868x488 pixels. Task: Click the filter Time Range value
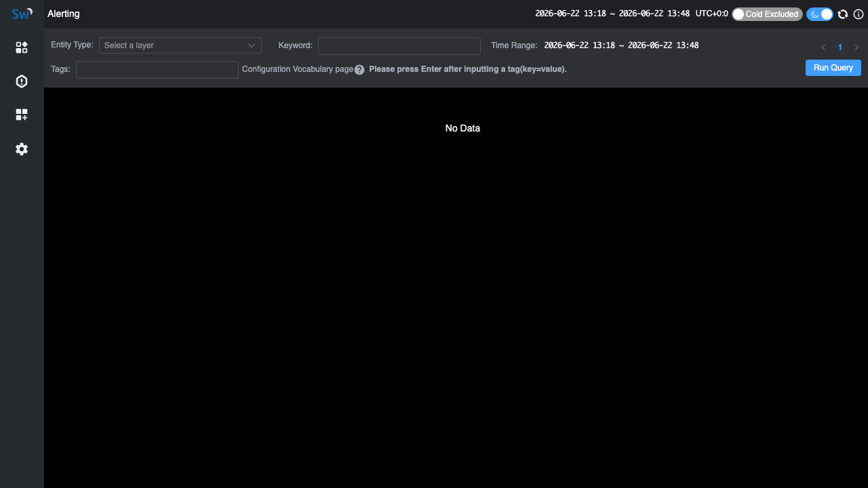(621, 45)
